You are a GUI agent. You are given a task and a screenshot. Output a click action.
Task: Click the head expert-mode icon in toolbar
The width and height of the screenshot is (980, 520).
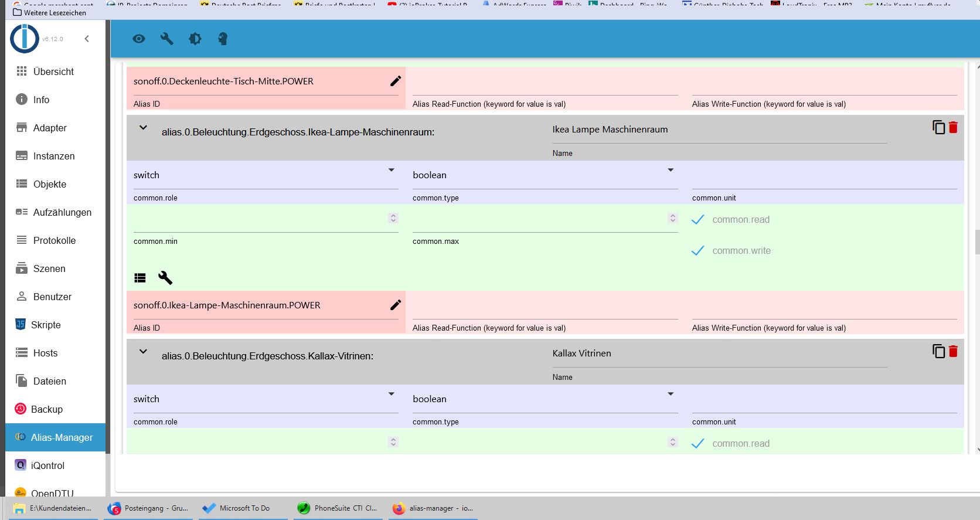223,39
